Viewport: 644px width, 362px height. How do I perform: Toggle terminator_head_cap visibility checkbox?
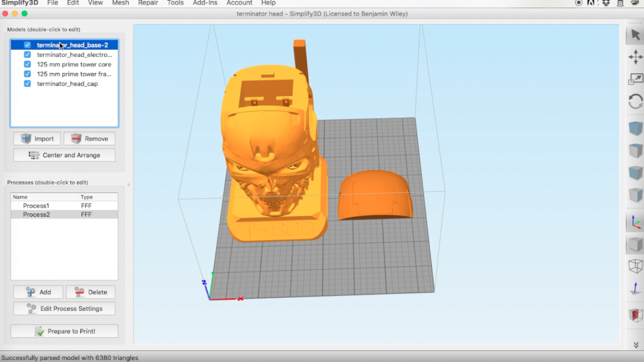[27, 84]
